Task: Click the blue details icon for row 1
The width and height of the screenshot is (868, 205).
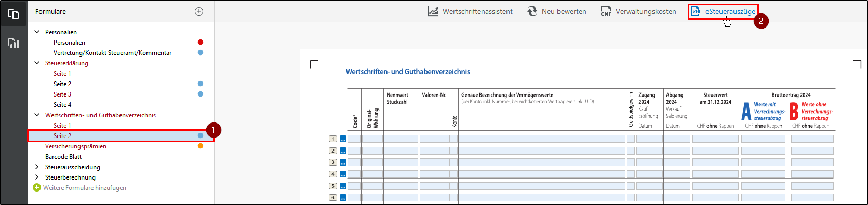Action: (343, 139)
